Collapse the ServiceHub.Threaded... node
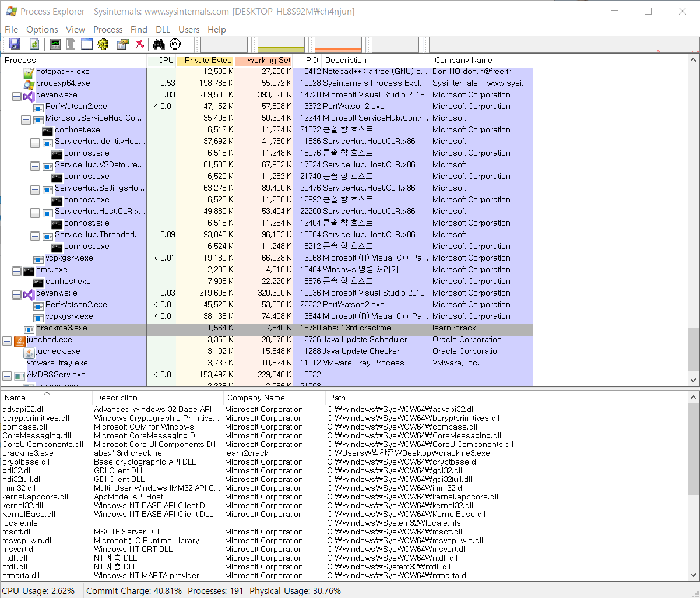Viewport: 700px width, 598px height. (x=35, y=236)
